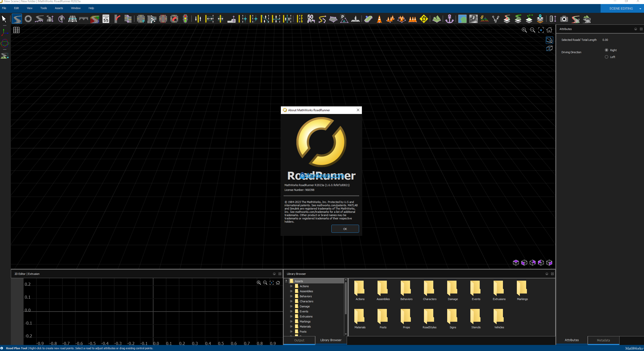Select the Lane Width tool

coord(209,19)
